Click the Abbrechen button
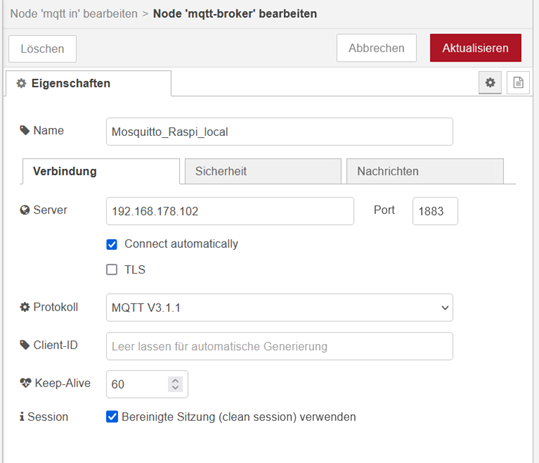This screenshot has height=463, width=539. (x=376, y=48)
